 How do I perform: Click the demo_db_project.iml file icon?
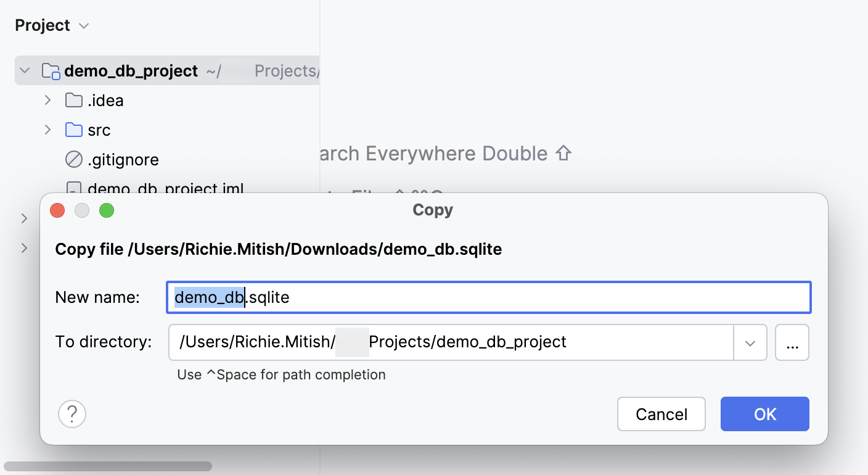pos(73,189)
